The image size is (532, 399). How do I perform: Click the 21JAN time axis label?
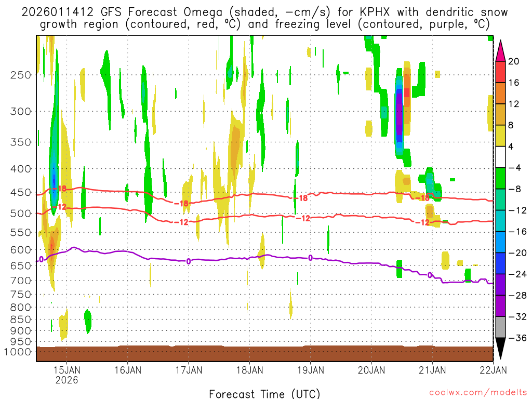(432, 370)
